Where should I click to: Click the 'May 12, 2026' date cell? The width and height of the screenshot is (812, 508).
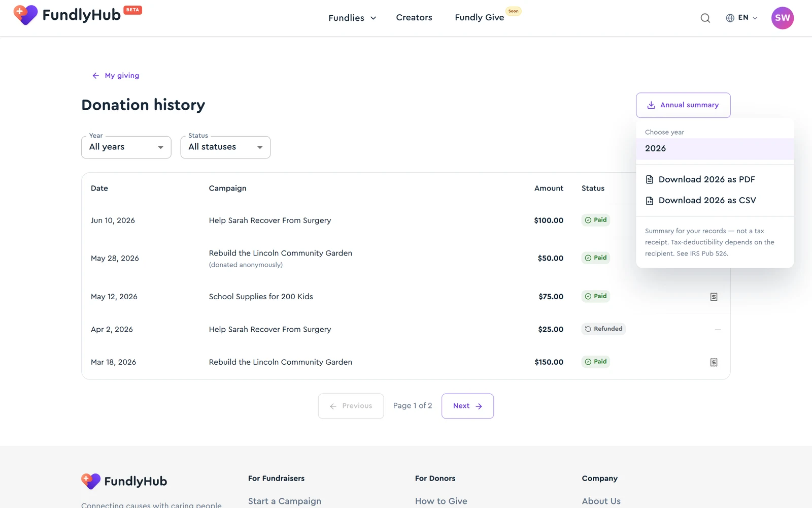click(x=114, y=297)
